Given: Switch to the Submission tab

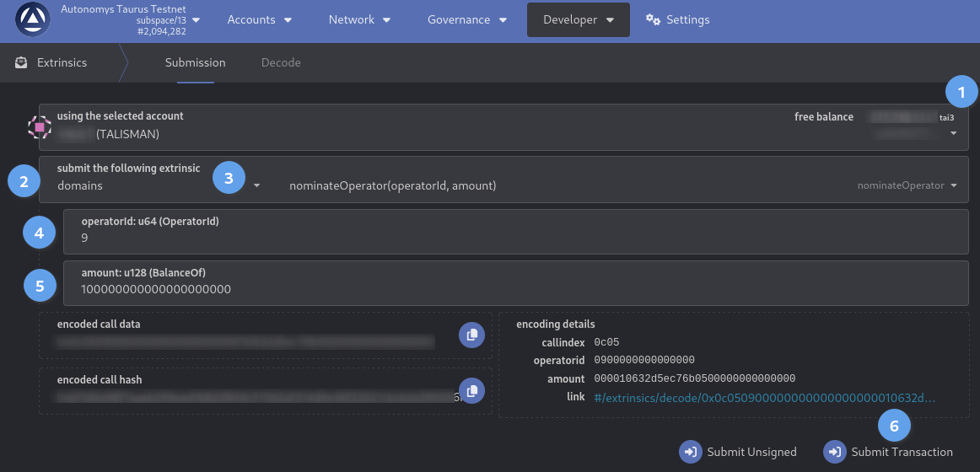Looking at the screenshot, I should click(195, 62).
